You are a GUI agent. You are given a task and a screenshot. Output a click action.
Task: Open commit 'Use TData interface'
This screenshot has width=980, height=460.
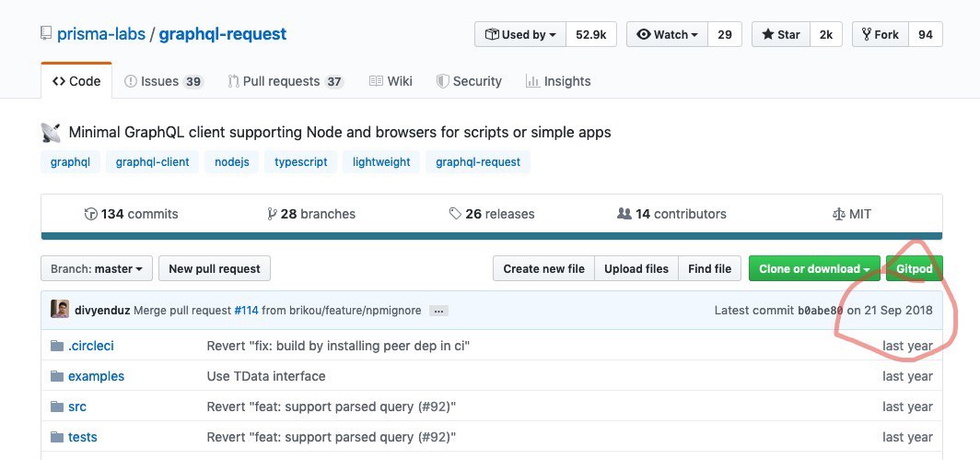(266, 376)
